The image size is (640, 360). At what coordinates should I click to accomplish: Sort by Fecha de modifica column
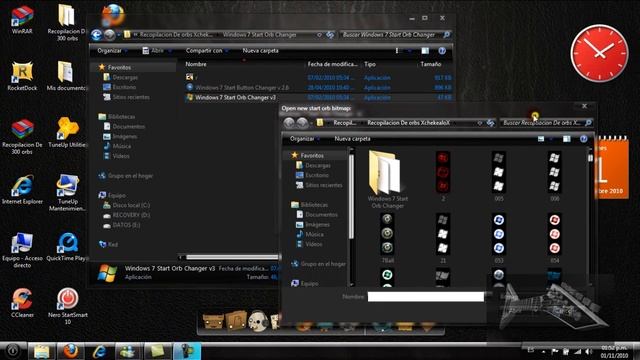pos(332,64)
